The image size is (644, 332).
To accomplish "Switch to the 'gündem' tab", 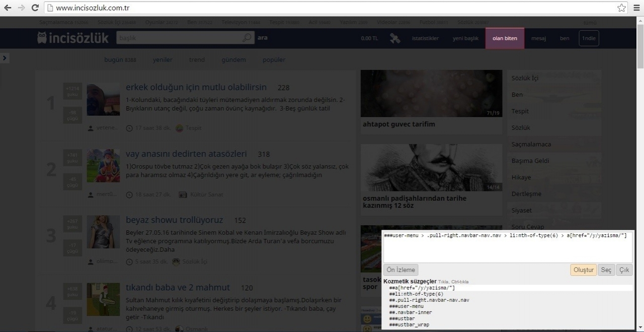I will click(233, 59).
